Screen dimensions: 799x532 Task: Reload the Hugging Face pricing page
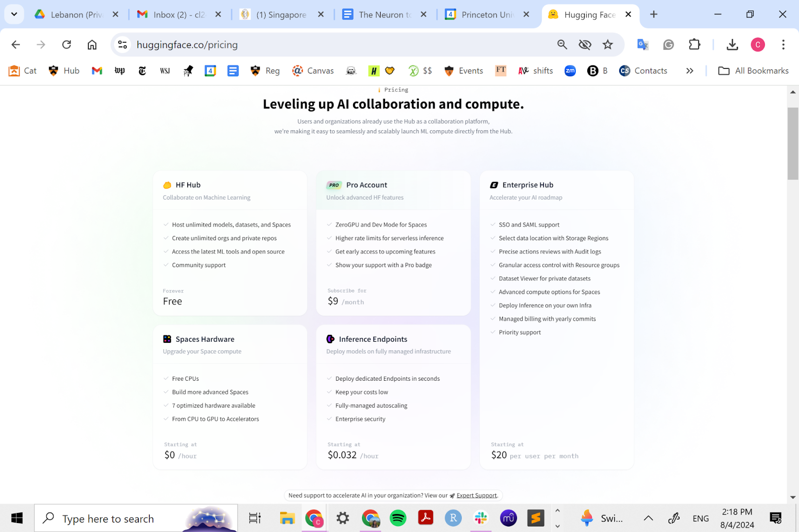click(66, 45)
